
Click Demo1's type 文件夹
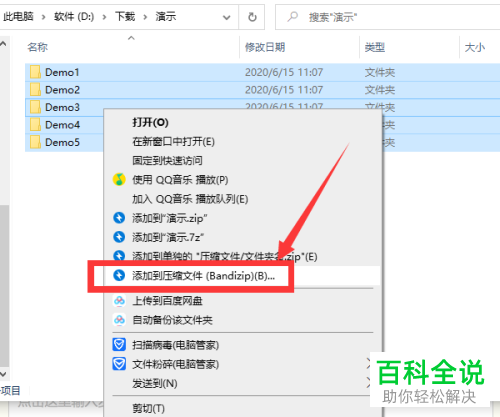(x=380, y=72)
